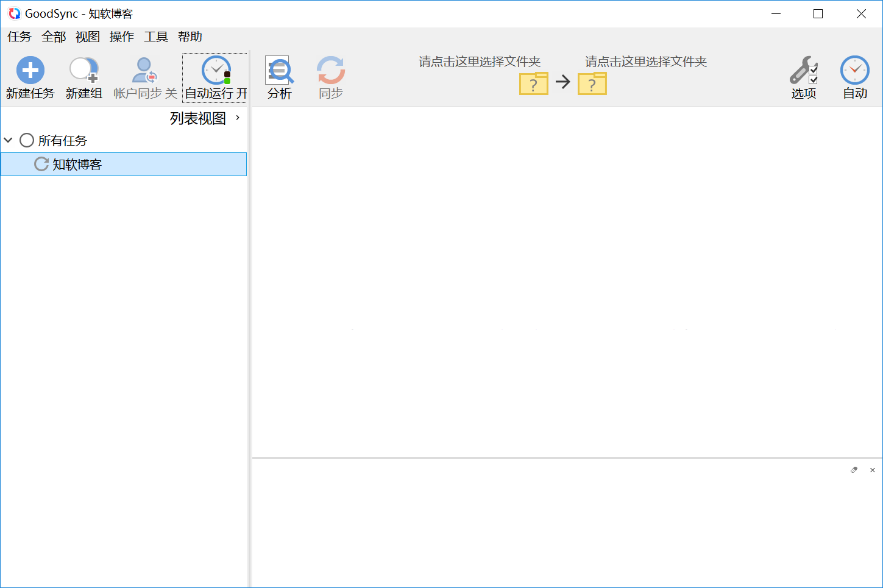Close the GoodSync window
Viewport: 883px width, 588px height.
click(x=861, y=13)
